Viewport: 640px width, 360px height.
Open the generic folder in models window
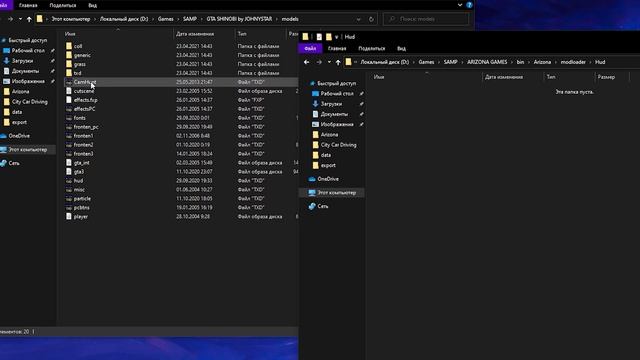[x=82, y=55]
